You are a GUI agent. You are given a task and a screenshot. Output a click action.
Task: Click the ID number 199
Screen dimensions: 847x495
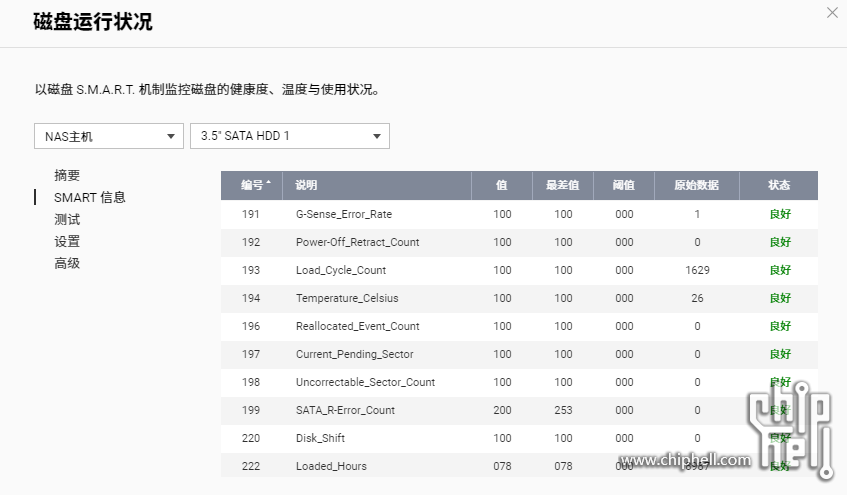pos(251,410)
